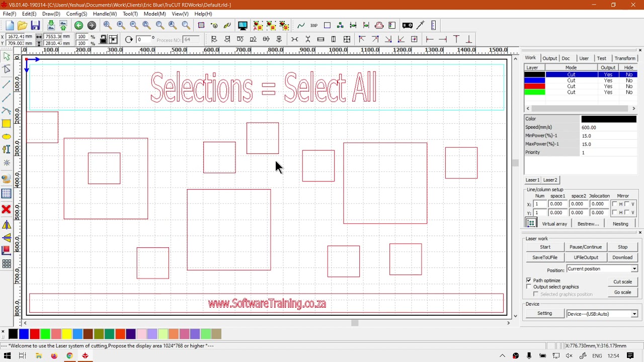644x362 pixels.
Task: Open the File menu
Action: click(9, 14)
